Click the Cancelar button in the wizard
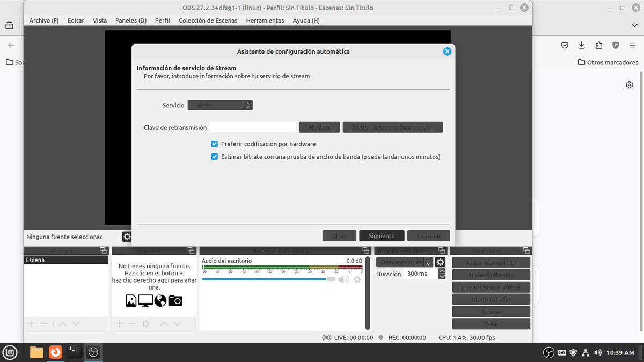 [x=429, y=236]
